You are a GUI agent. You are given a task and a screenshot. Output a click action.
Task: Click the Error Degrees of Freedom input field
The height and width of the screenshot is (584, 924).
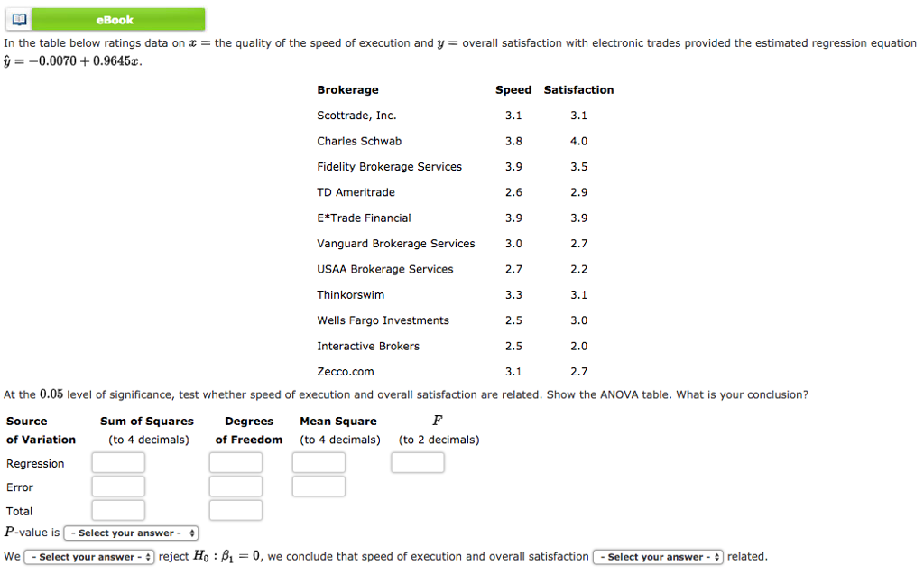[x=235, y=486]
